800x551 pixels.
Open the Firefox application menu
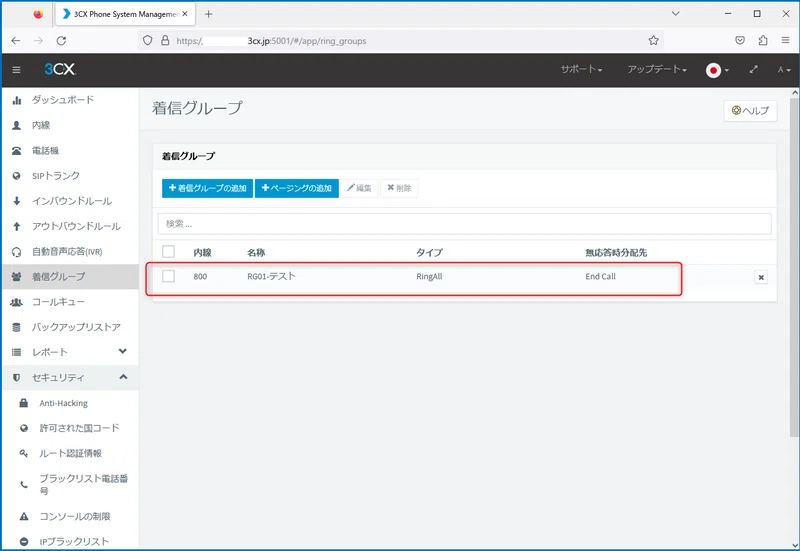click(x=785, y=41)
